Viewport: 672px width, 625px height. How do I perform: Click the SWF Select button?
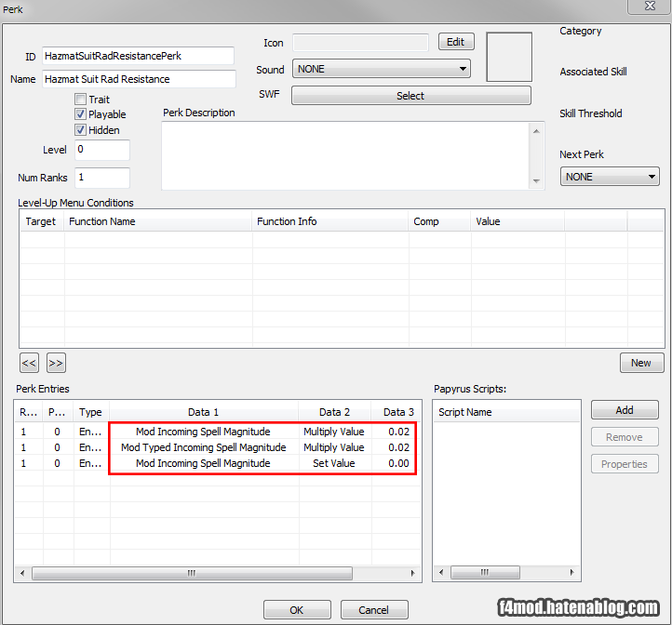click(x=411, y=96)
